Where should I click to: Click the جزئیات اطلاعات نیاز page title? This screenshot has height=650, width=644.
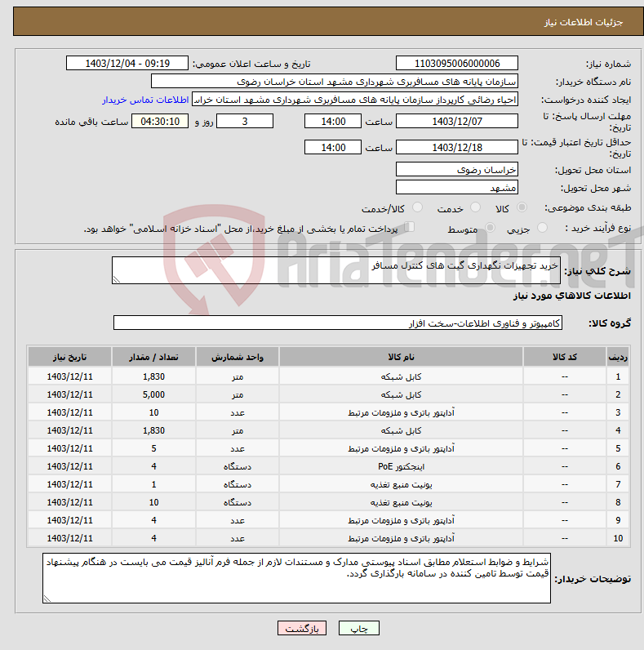tap(583, 22)
